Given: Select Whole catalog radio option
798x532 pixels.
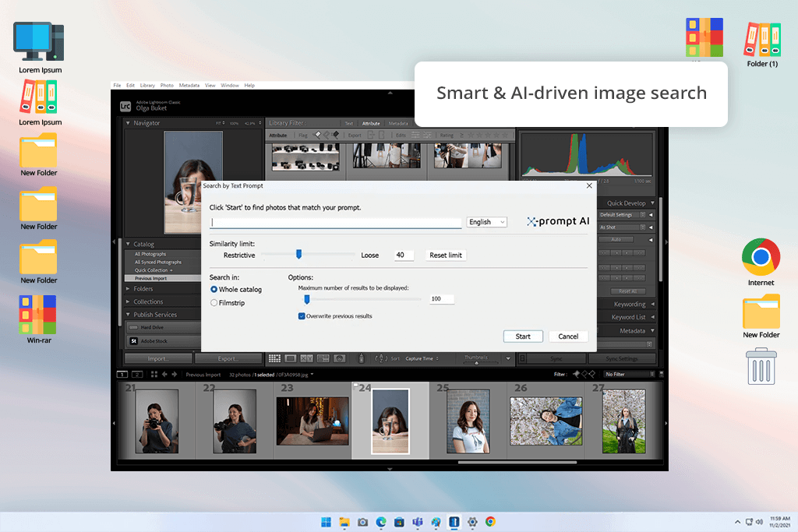Looking at the screenshot, I should tap(214, 290).
